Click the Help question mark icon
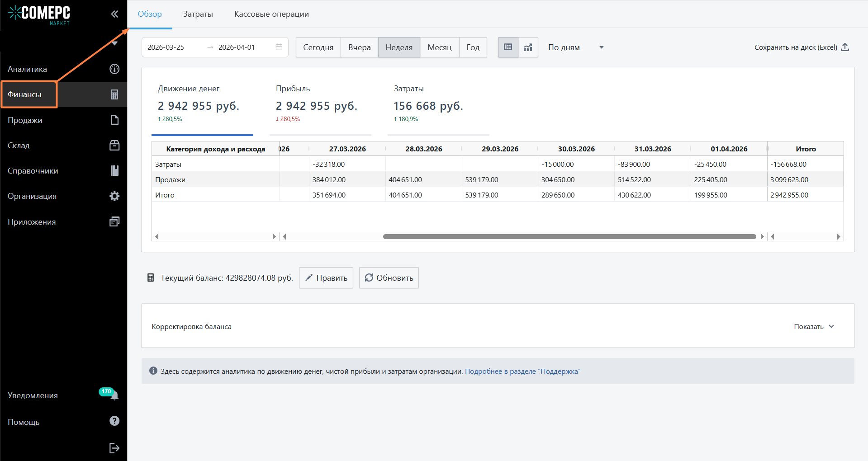 coord(114,421)
